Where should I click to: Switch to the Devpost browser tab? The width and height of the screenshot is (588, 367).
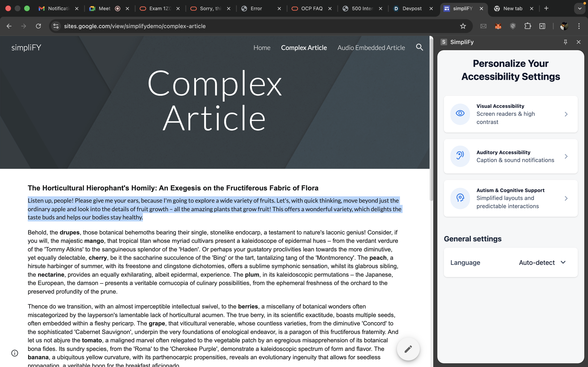[412, 9]
